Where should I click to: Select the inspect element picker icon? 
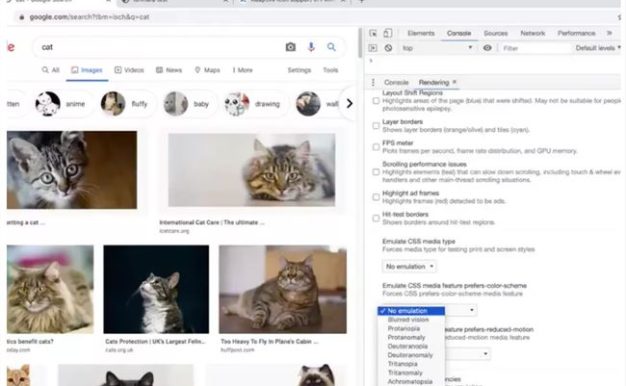click(x=373, y=34)
